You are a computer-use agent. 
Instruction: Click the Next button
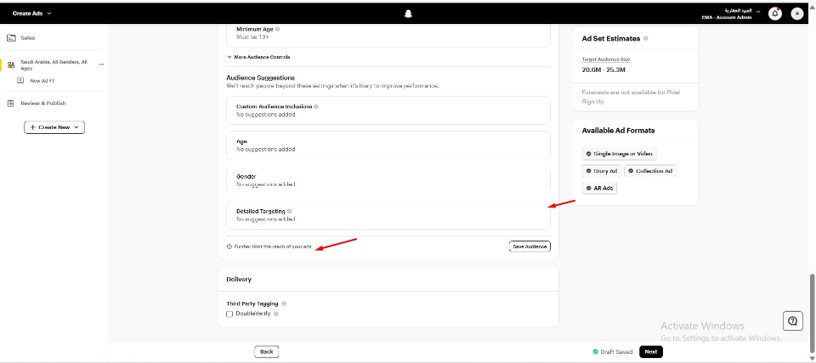point(651,352)
